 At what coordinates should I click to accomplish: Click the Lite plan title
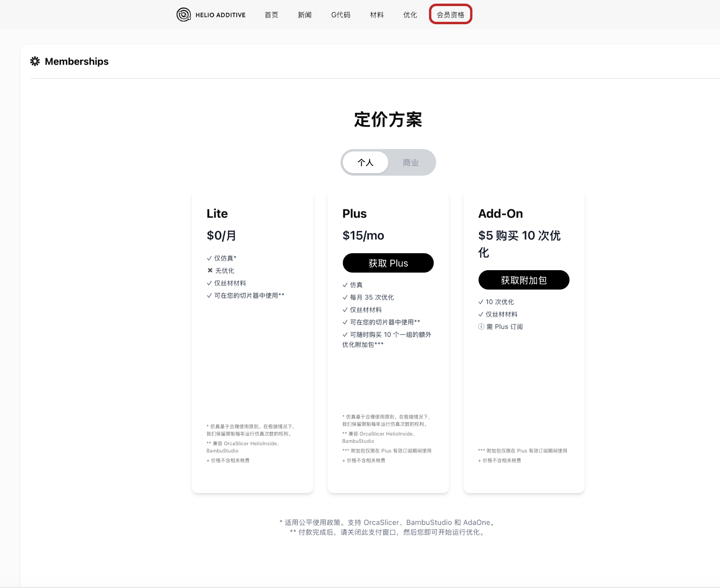(x=217, y=214)
